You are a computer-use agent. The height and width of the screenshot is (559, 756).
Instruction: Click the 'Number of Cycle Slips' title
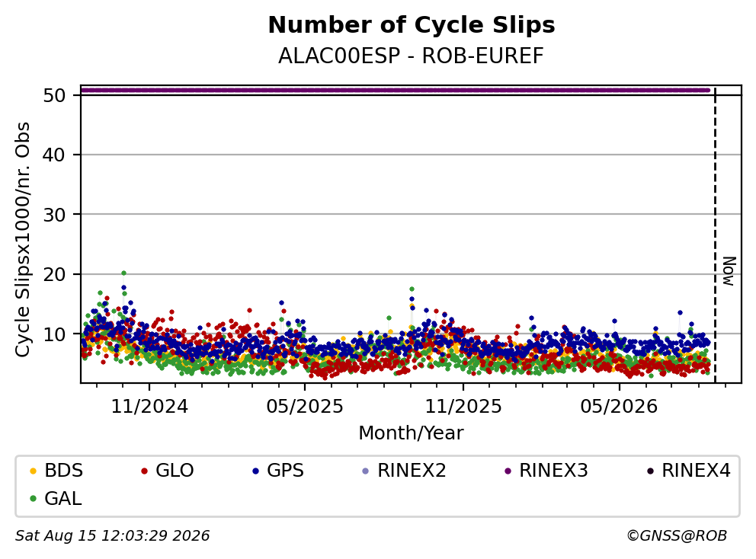click(x=412, y=25)
